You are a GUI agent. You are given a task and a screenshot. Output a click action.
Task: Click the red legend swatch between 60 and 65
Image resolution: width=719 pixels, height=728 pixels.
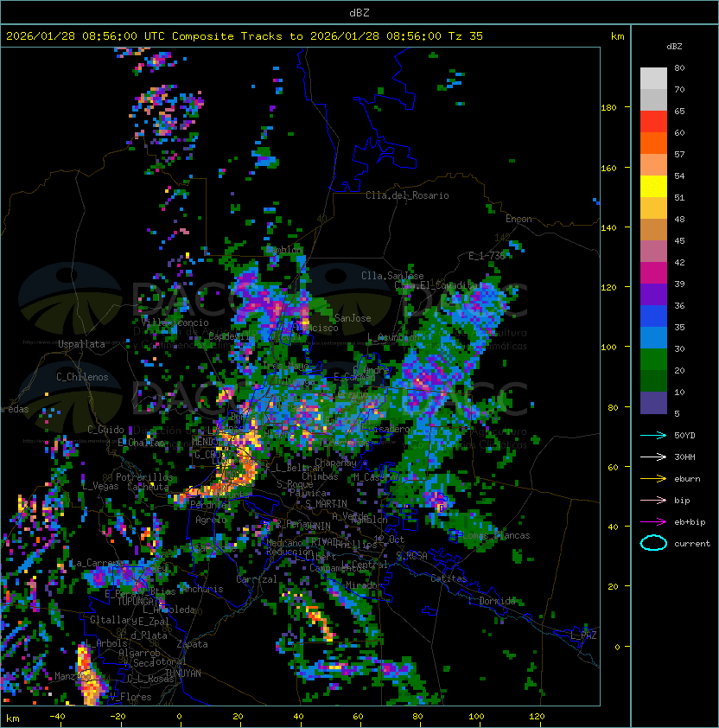tap(653, 122)
